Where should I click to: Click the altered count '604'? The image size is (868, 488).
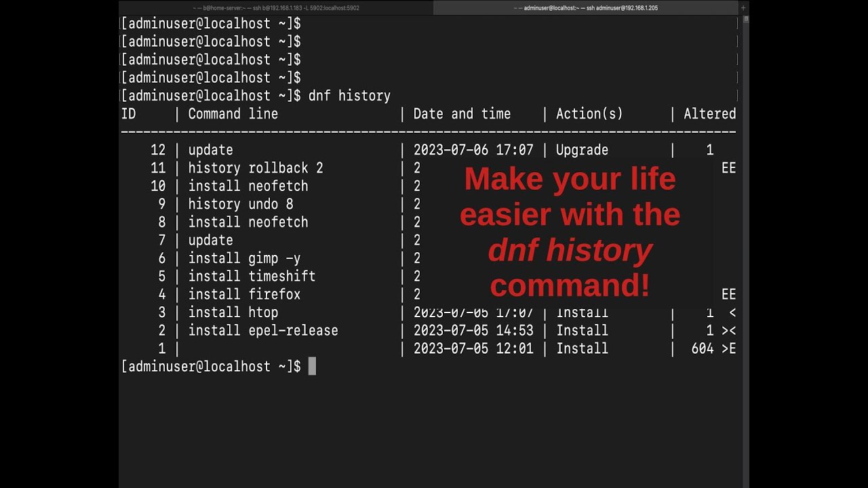[x=703, y=348]
